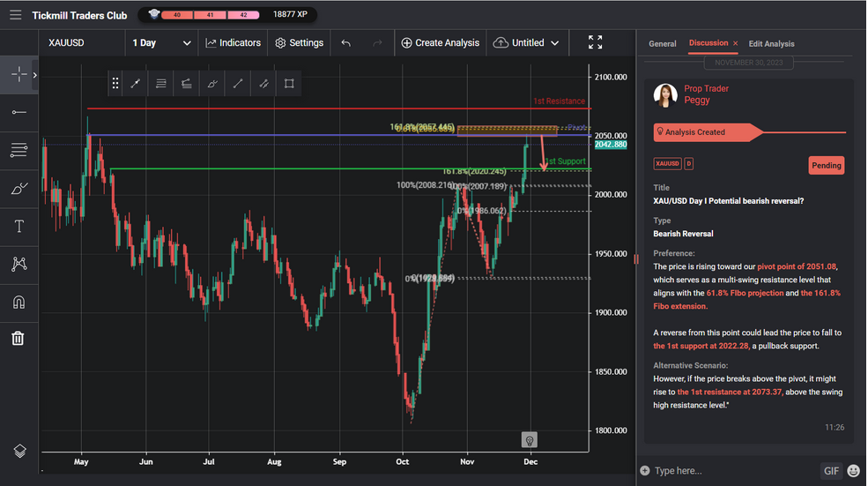Switch to the General tab

[662, 44]
